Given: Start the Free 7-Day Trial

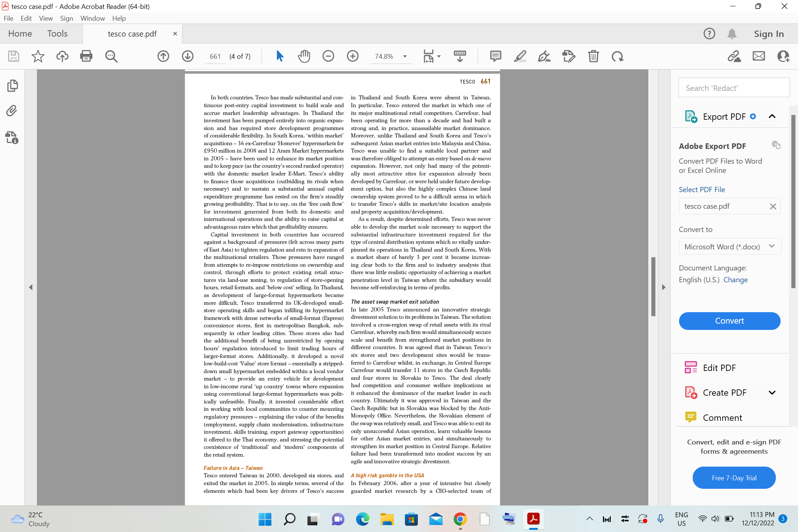Looking at the screenshot, I should pyautogui.click(x=734, y=478).
